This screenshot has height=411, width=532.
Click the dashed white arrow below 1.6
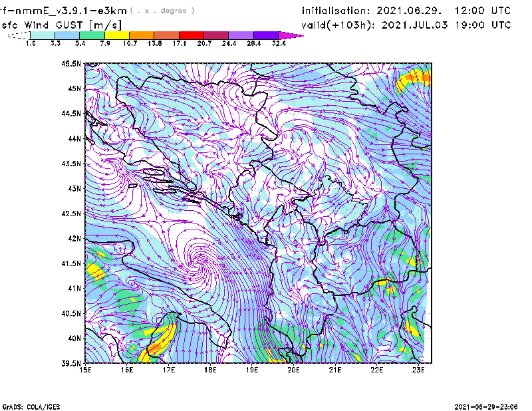(x=19, y=35)
